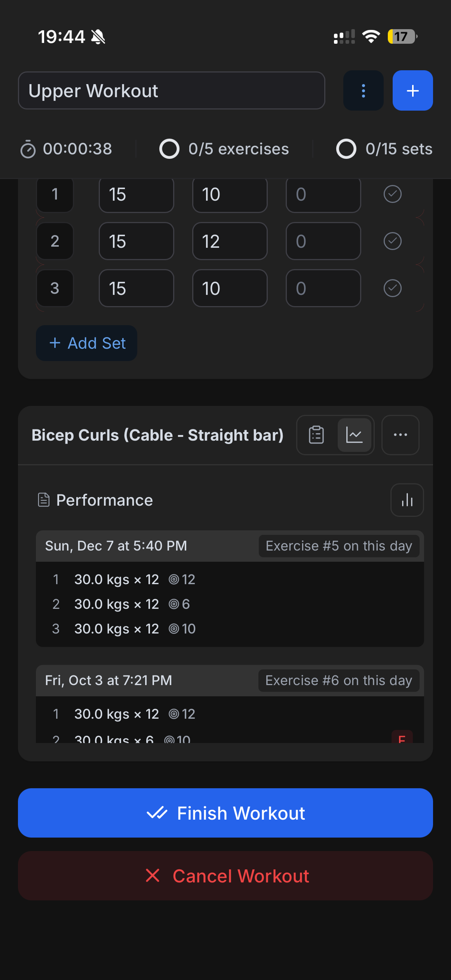Mark set 1 as complete
Image resolution: width=451 pixels, height=980 pixels.
coord(392,194)
